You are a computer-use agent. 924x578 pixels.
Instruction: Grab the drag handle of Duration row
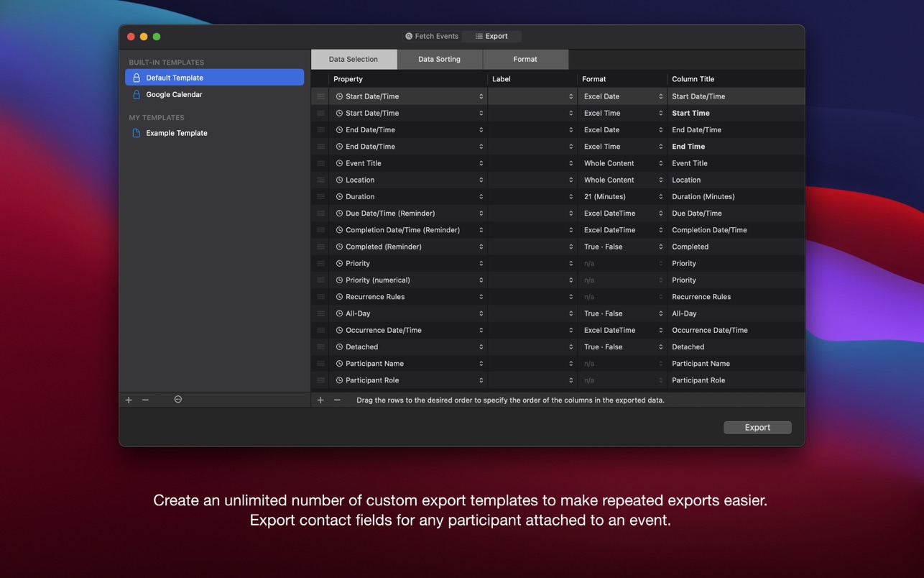(x=320, y=196)
